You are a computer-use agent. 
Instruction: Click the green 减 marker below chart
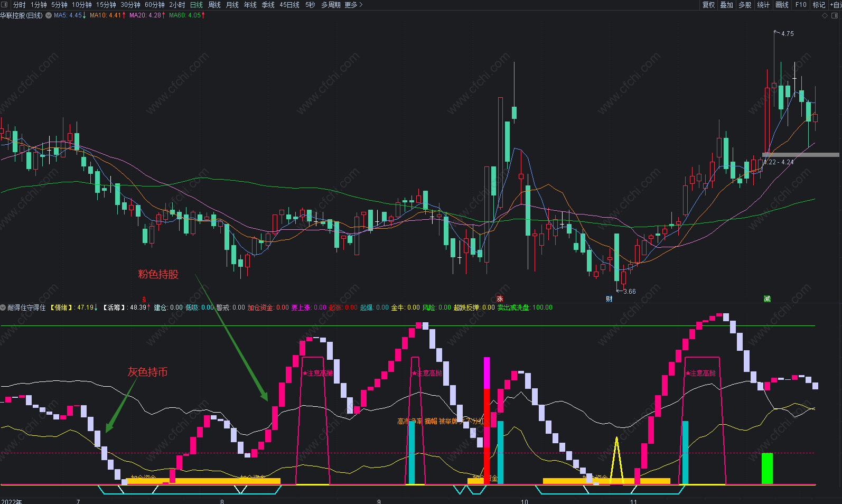click(768, 299)
